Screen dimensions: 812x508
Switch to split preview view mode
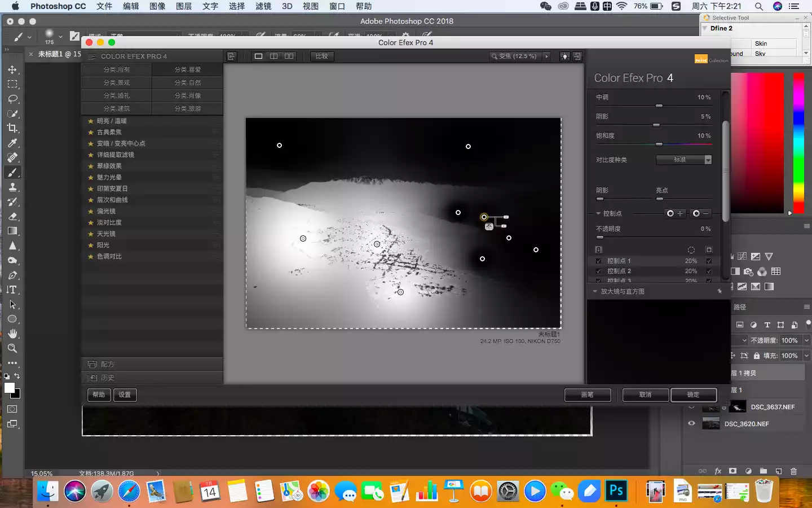[x=273, y=56]
